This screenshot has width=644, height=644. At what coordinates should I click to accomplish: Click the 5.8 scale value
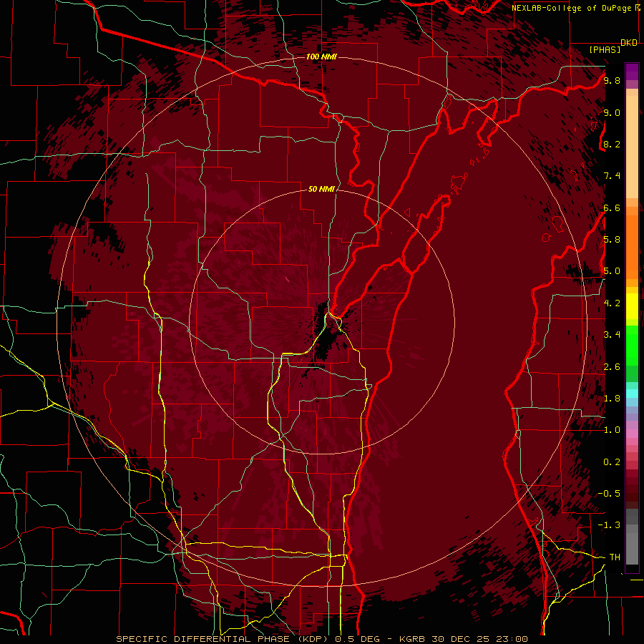[x=612, y=240]
